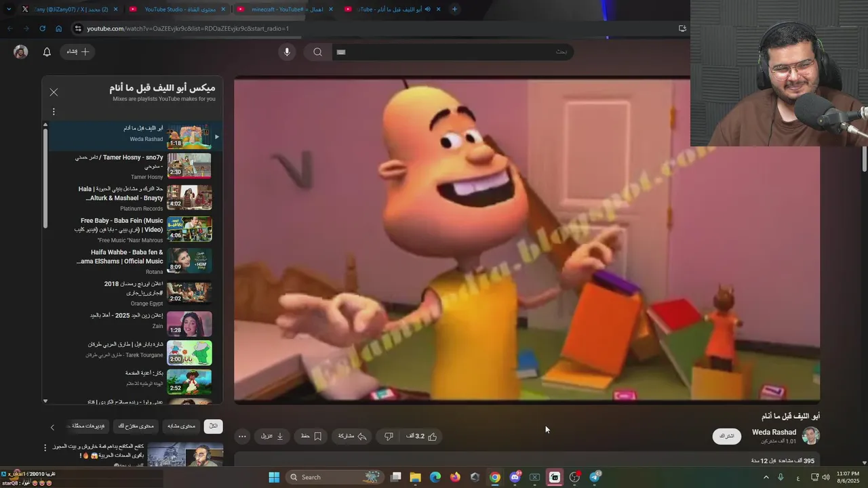The width and height of the screenshot is (868, 488).
Task: Open the Orange Egypt Ramadan 2018 ad video
Action: pyautogui.click(x=134, y=293)
